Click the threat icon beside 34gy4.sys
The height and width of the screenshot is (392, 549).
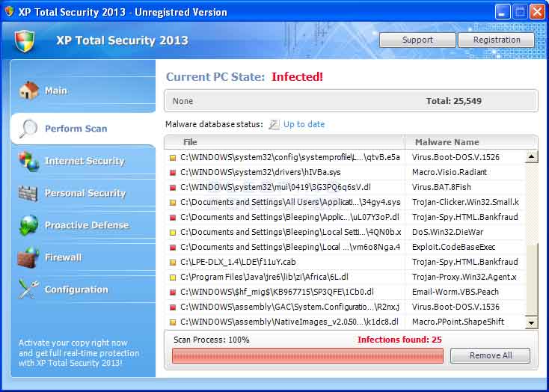[x=172, y=203]
